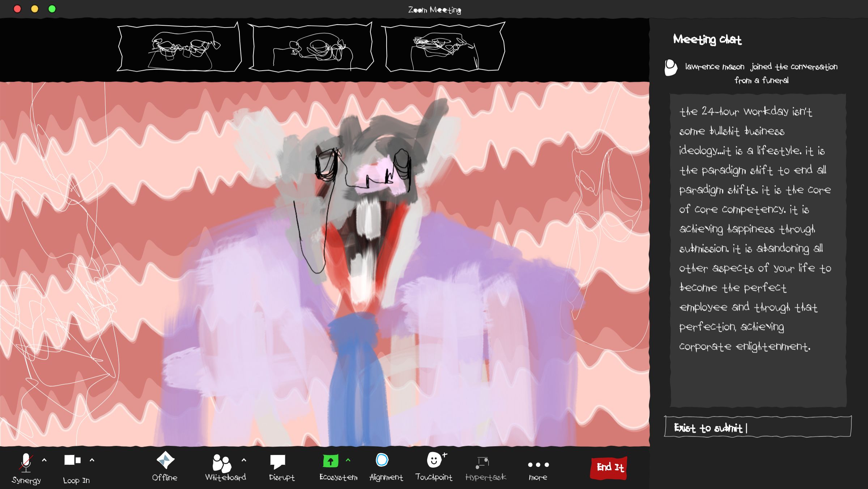Select the third participant video thumbnail
Image resolution: width=868 pixels, height=489 pixels.
[x=444, y=48]
